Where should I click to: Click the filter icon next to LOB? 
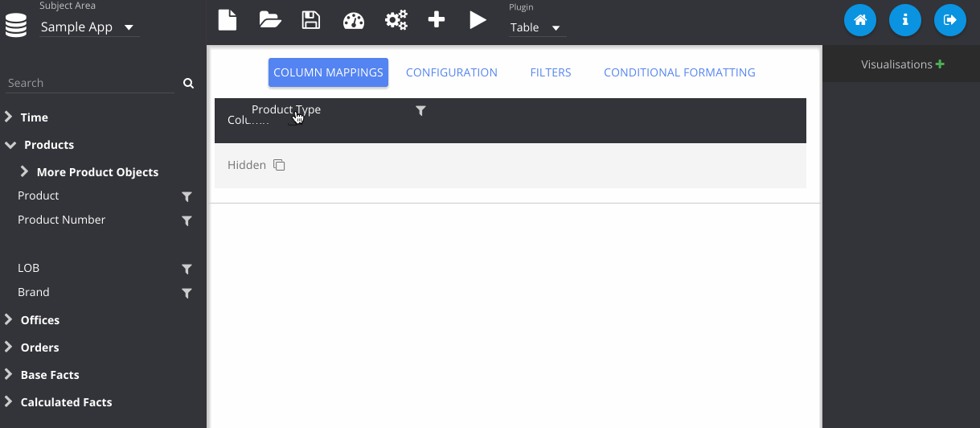[x=187, y=269]
